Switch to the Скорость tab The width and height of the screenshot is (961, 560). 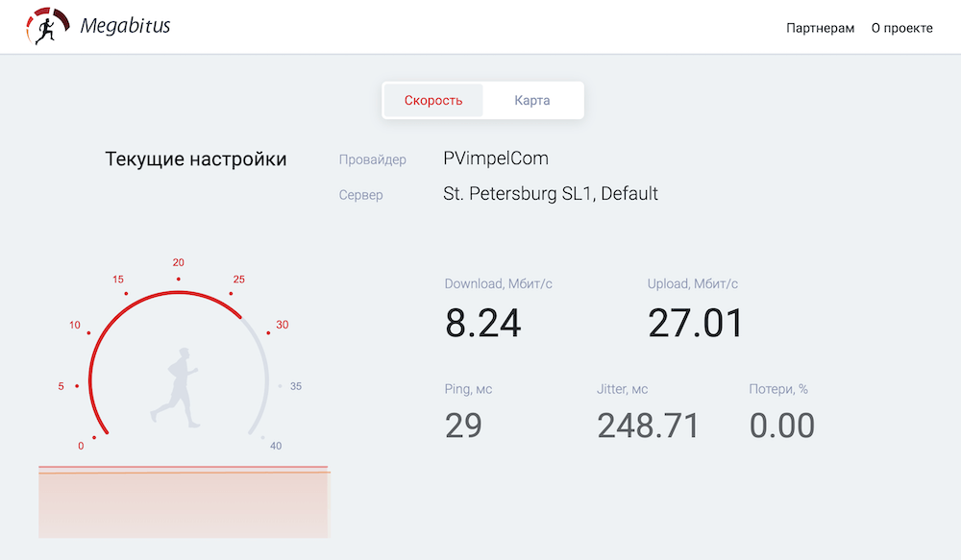click(433, 101)
